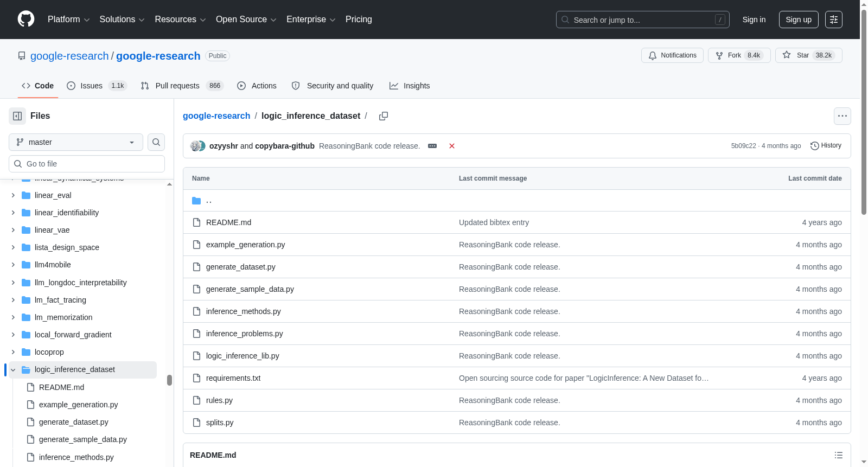The width and height of the screenshot is (868, 467).
Task: Collapse the logic_inference_dataset folder chevron
Action: (x=13, y=369)
